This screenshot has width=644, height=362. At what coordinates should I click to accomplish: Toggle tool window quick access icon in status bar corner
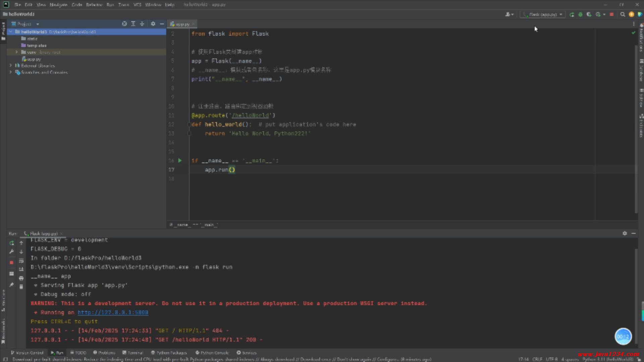[x=5, y=359]
